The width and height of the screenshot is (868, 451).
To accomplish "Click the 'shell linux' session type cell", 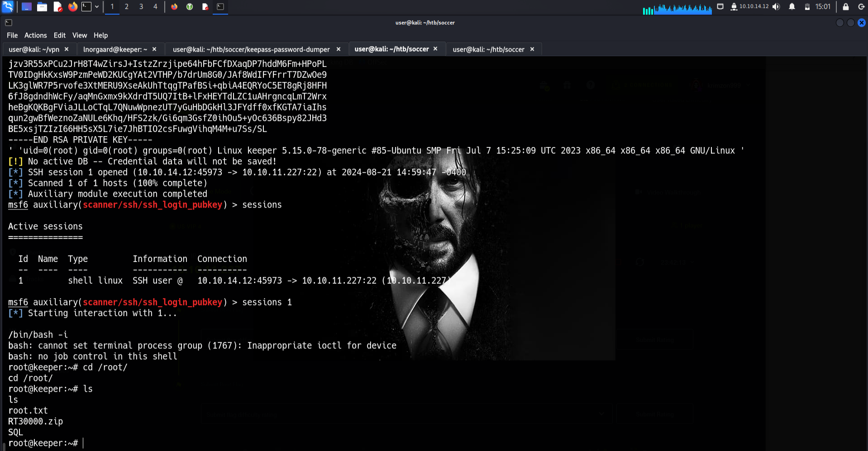I will tap(95, 280).
